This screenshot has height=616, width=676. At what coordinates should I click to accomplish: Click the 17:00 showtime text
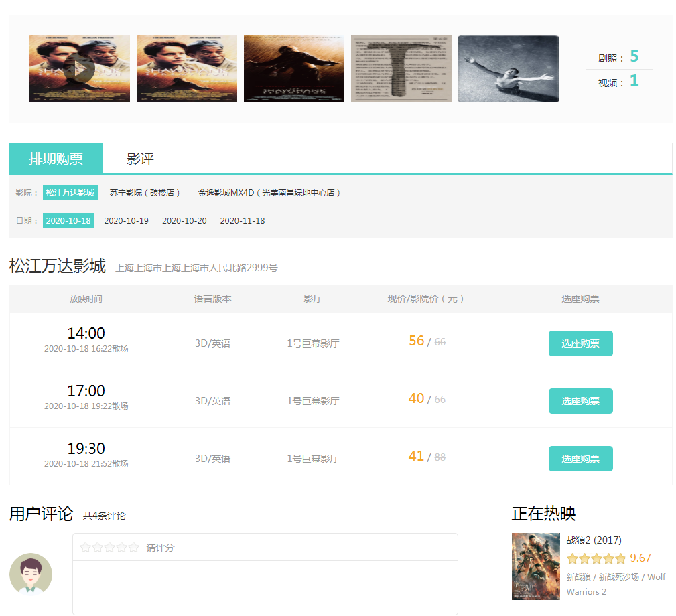(86, 391)
